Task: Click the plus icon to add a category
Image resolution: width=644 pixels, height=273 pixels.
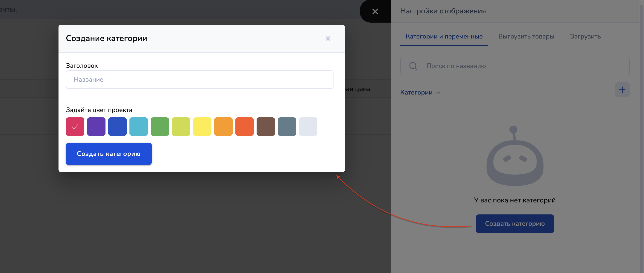Action: (x=622, y=90)
